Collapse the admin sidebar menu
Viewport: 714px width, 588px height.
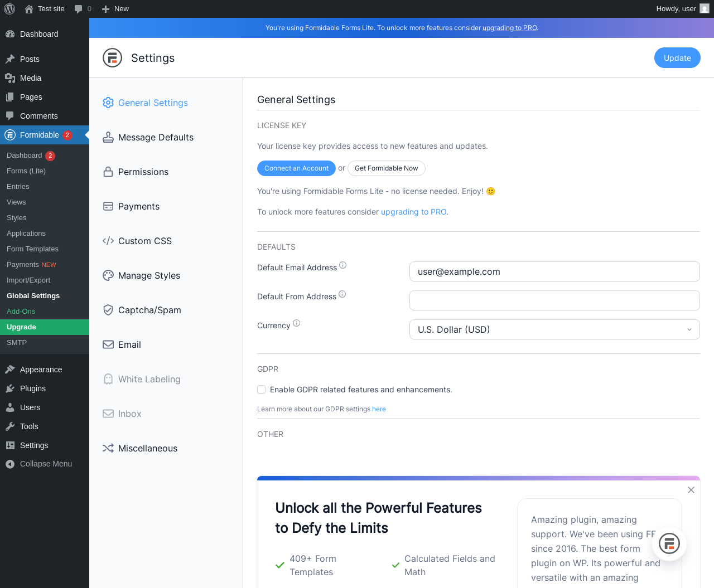(45, 464)
